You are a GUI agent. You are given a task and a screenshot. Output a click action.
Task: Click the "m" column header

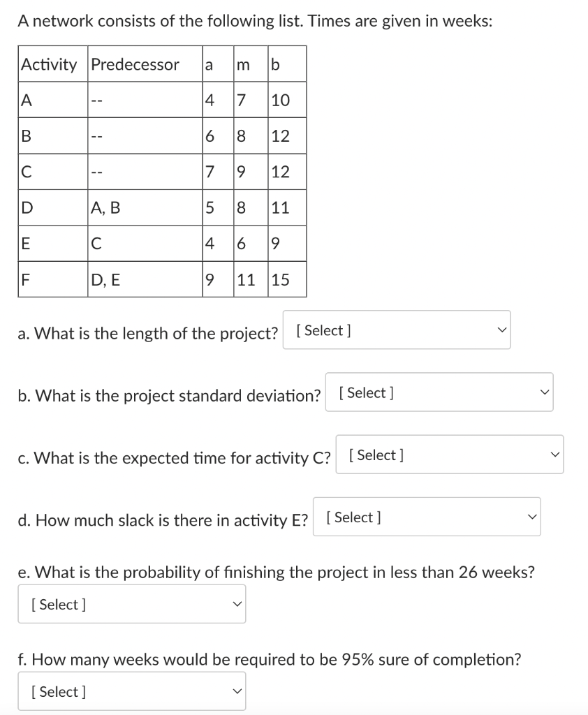[244, 65]
